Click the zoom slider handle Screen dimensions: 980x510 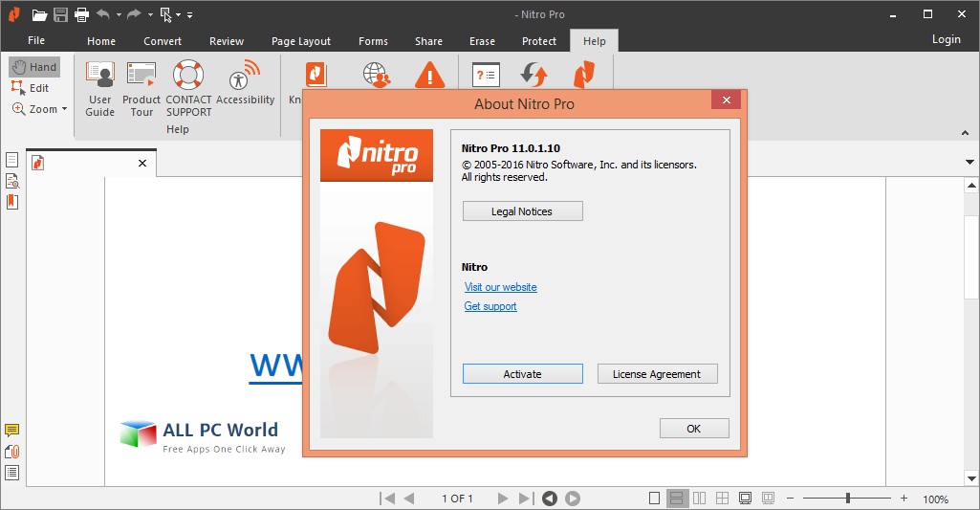(848, 499)
